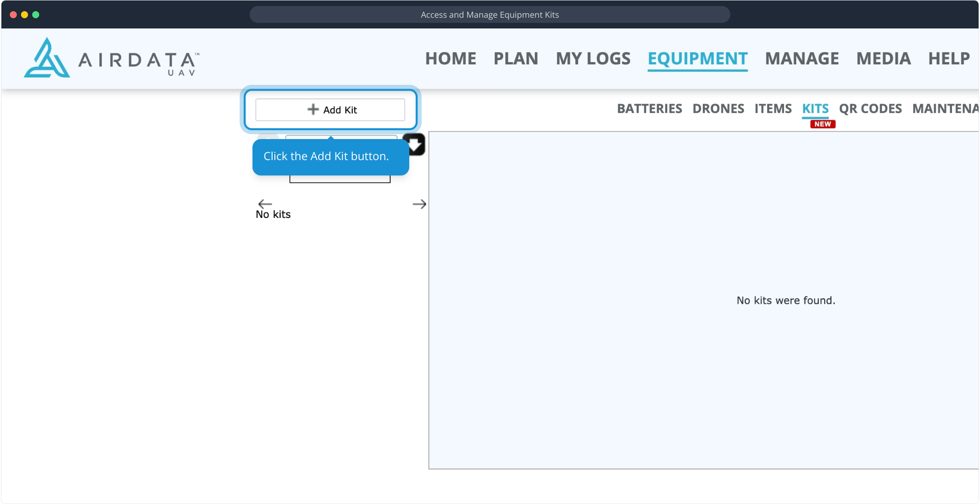Click the AirData UAV logo

[111, 58]
